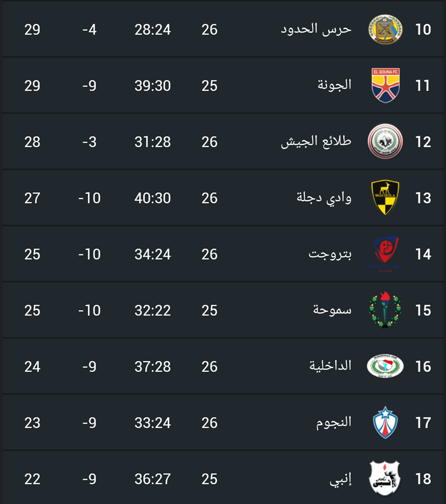Click the Haras El Hodoud club crest

[x=385, y=29]
